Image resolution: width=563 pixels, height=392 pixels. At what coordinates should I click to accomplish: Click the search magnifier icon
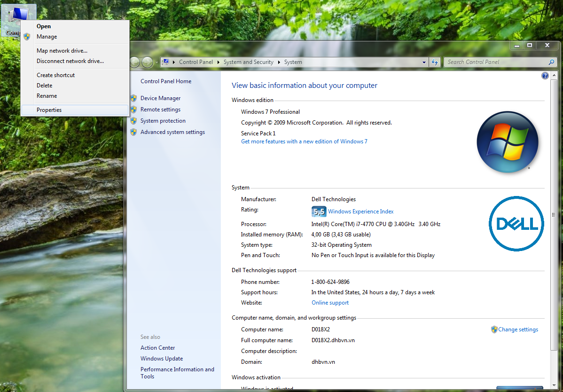(551, 62)
